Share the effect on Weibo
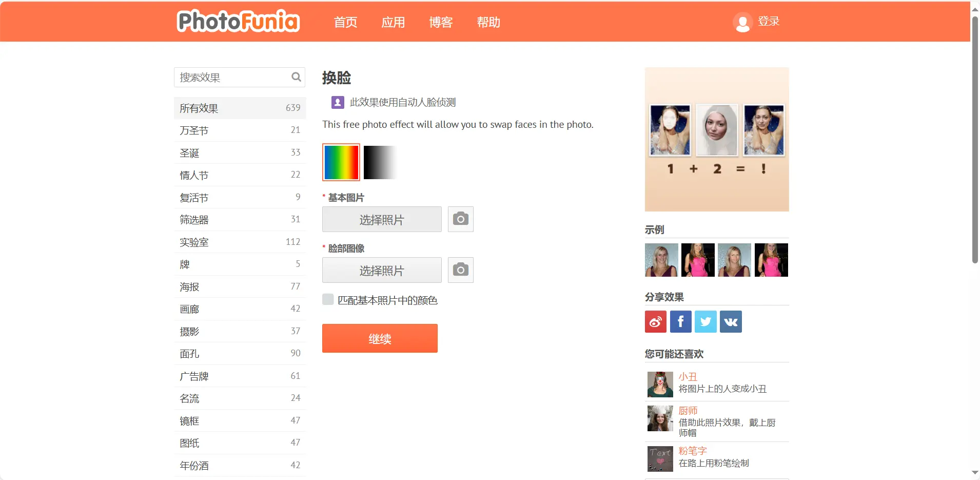980x480 pixels. click(655, 322)
